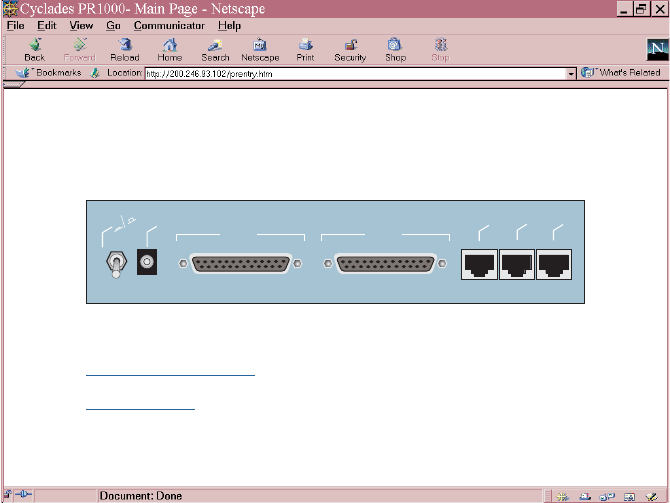
Task: Click the page location proxy icon
Action: pos(95,73)
